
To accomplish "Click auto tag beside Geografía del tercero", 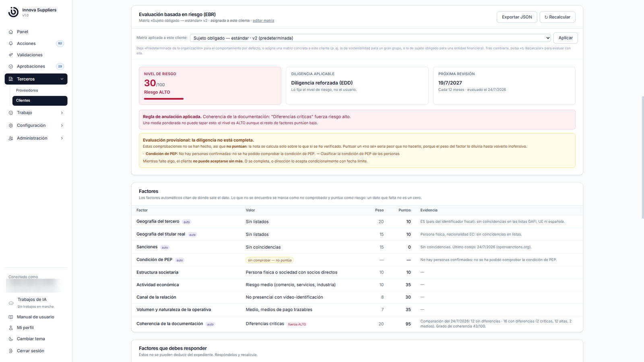I will 186,222.
